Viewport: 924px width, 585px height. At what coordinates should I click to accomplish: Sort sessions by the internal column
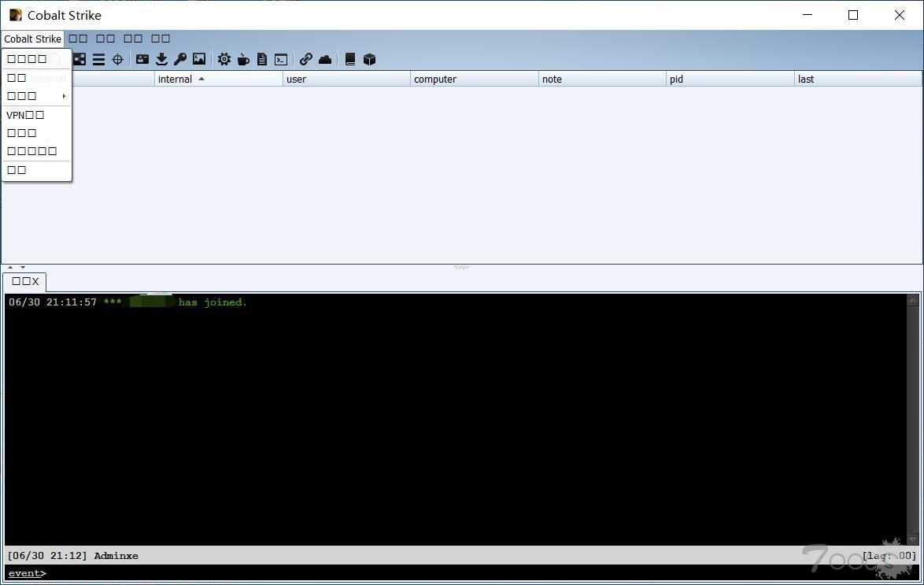219,79
